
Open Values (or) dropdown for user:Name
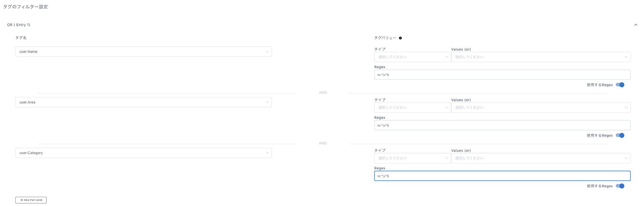541,57
